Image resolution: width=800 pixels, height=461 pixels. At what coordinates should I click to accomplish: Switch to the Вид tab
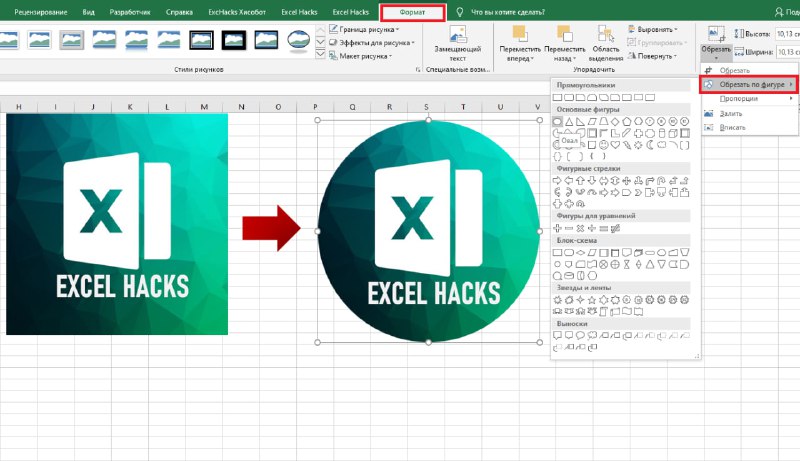point(88,12)
